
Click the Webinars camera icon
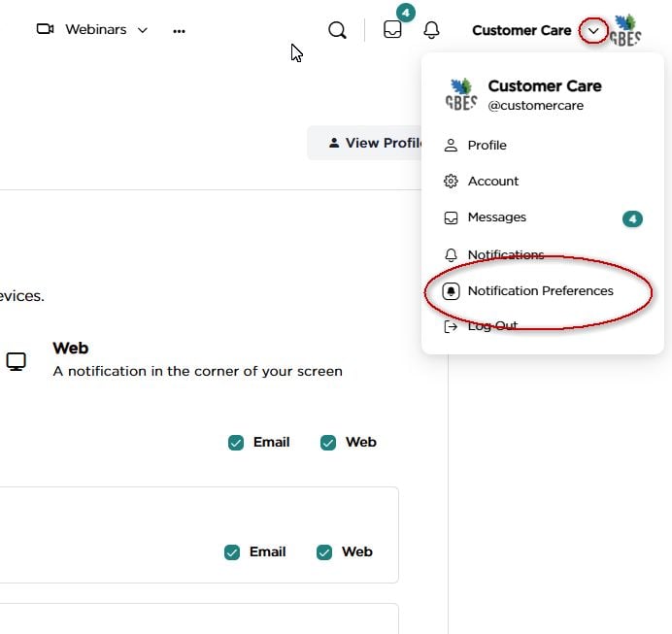point(45,29)
